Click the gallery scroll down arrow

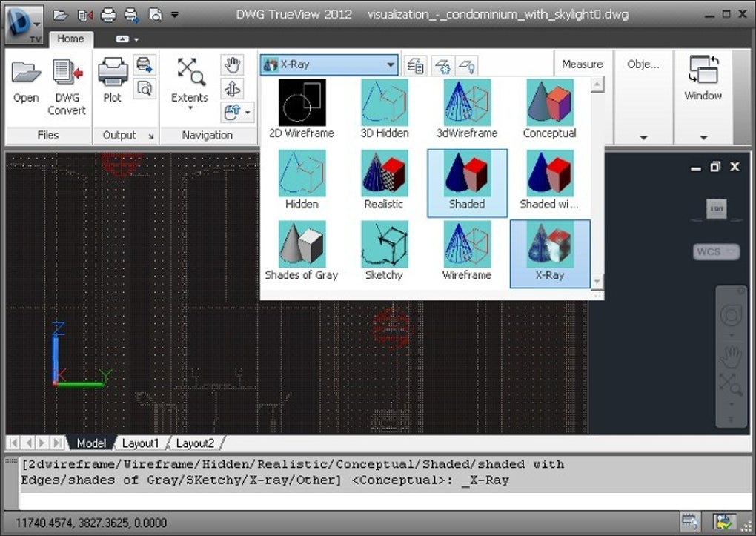click(597, 281)
